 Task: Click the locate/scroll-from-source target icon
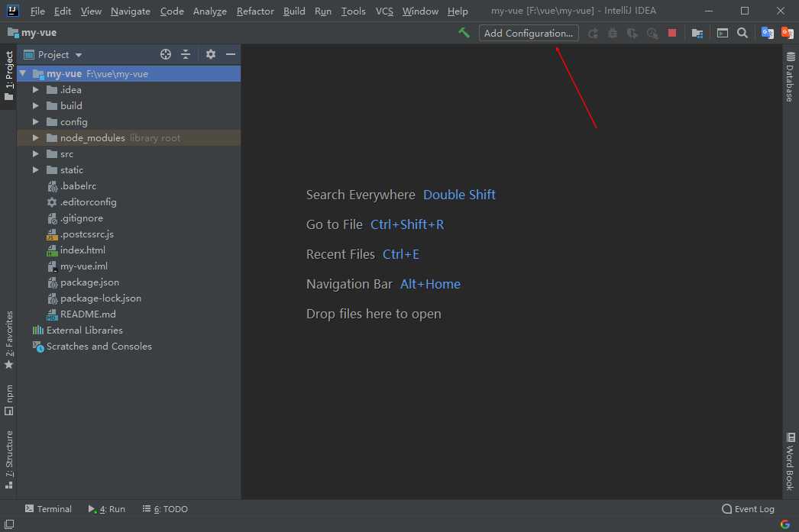166,54
